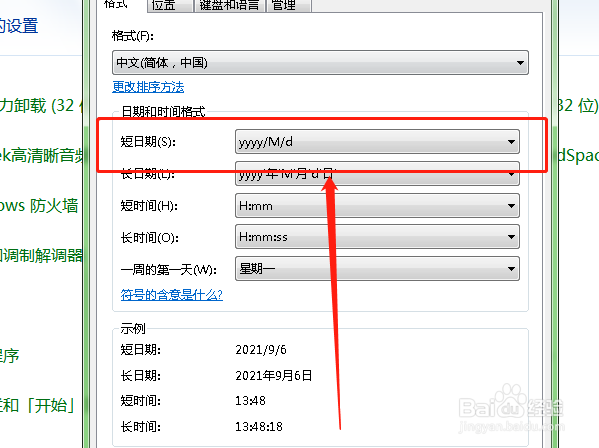Click the arrow of the 格式 combo box
The height and width of the screenshot is (448, 599).
point(520,63)
